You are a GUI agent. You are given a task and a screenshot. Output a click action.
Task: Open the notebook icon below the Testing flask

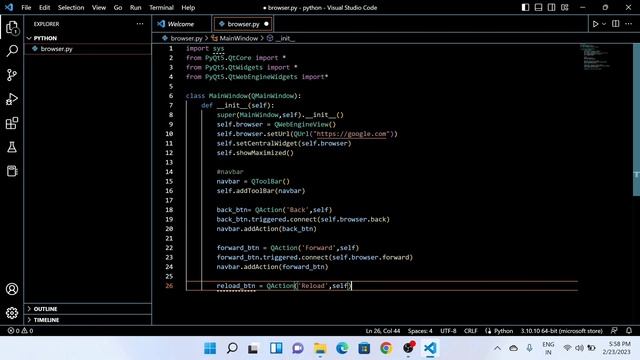pos(12,171)
